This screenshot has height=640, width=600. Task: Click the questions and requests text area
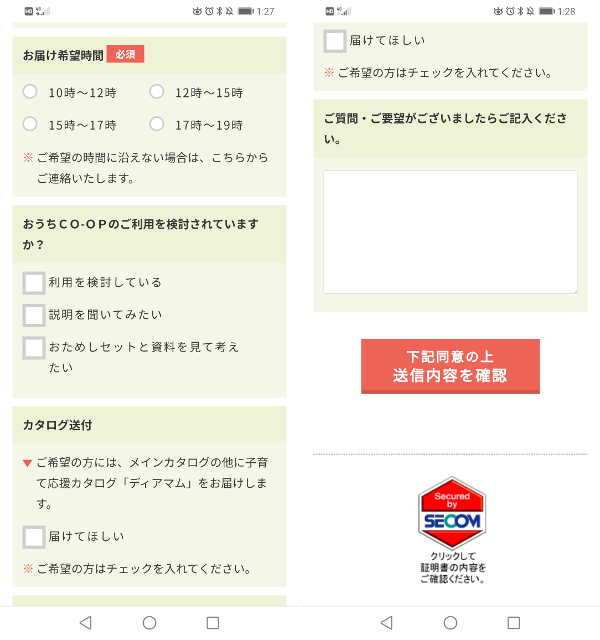[x=450, y=232]
